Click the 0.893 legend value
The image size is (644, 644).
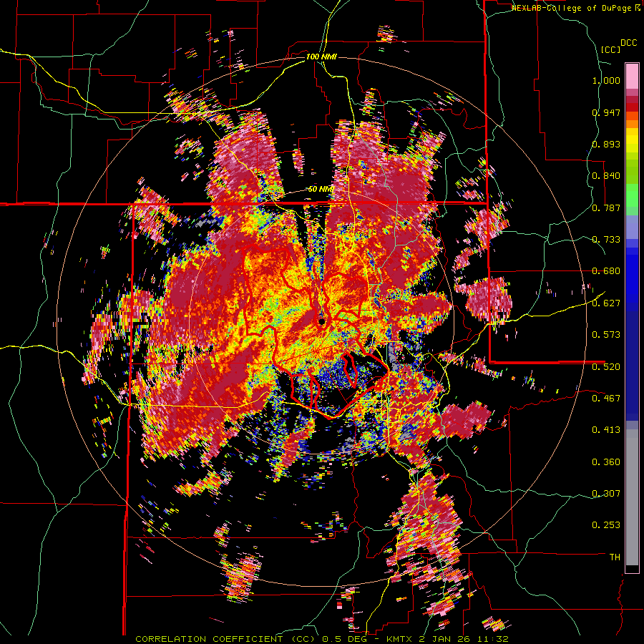click(606, 144)
